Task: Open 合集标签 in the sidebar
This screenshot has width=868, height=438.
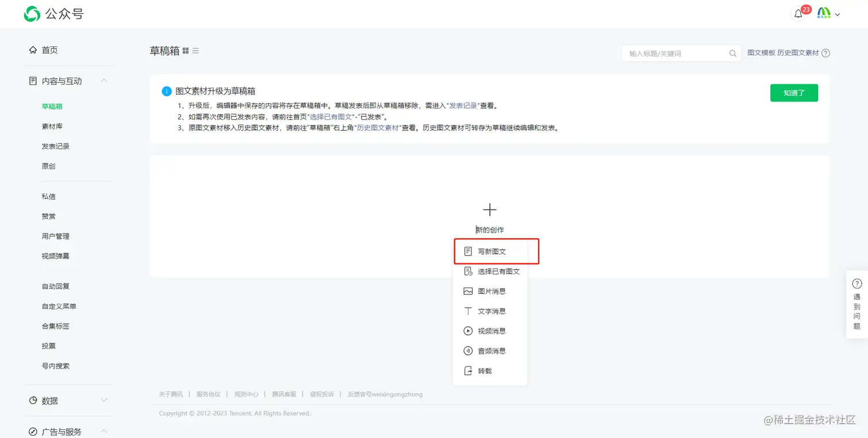Action: pos(56,326)
